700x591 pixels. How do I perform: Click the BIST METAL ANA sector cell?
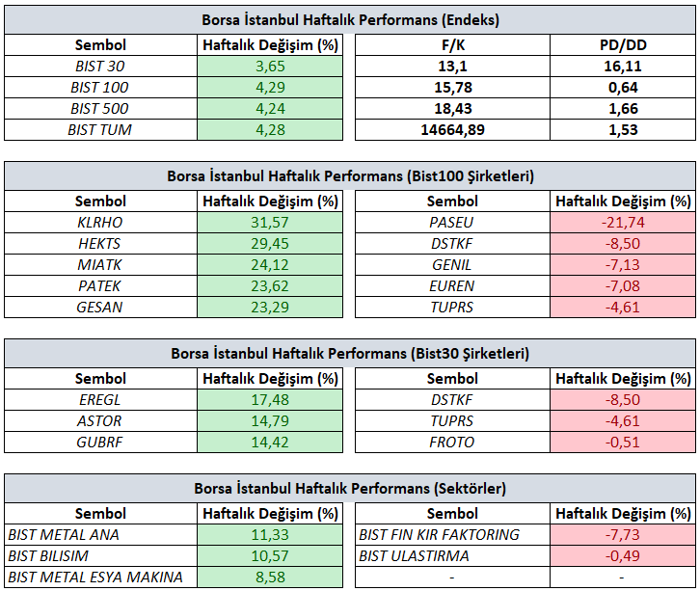tap(100, 535)
